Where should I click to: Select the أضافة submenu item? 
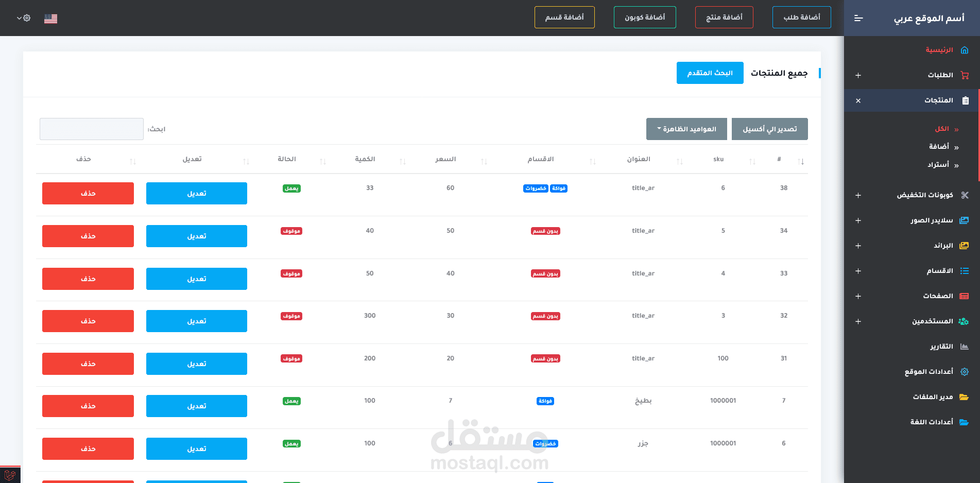point(939,147)
